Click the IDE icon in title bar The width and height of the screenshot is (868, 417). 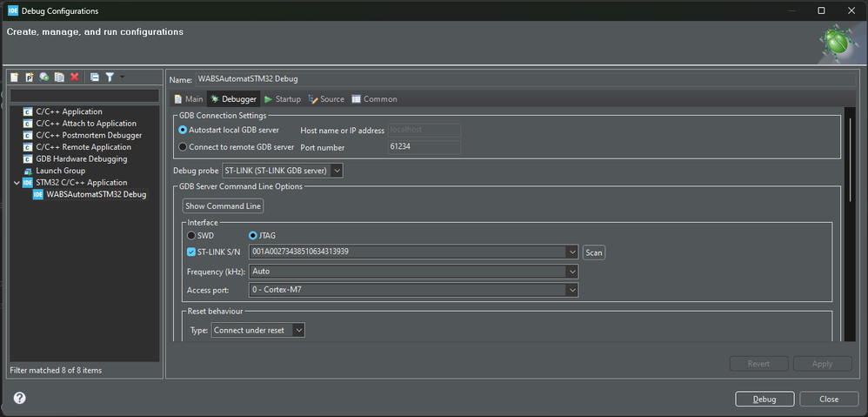[x=13, y=10]
